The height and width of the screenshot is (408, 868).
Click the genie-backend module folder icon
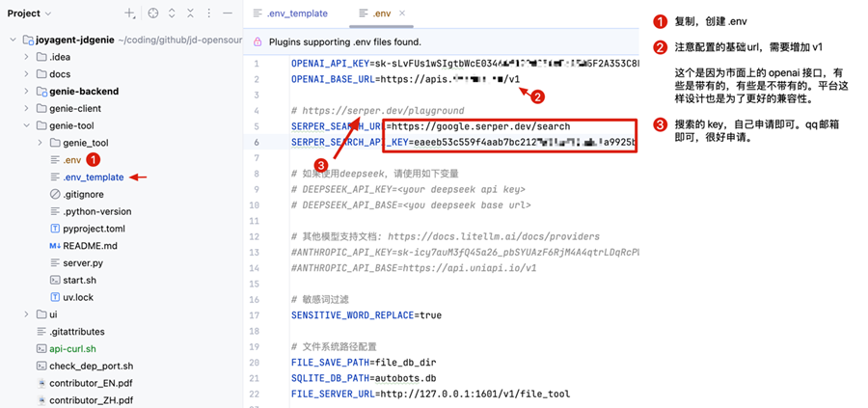[41, 92]
